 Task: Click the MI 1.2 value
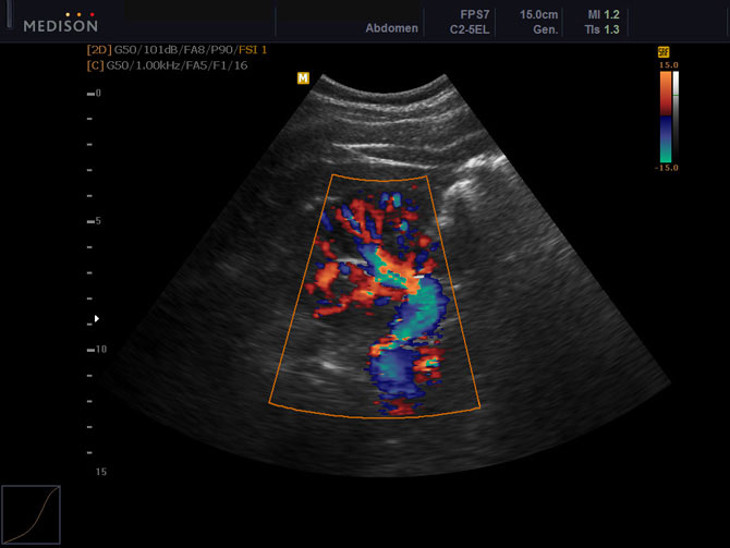pyautogui.click(x=603, y=15)
